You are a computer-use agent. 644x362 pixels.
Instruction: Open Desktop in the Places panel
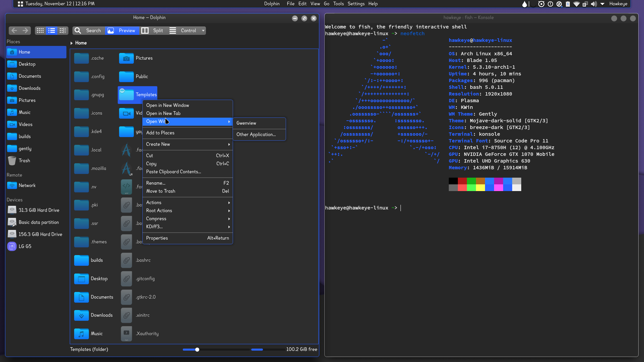(36, 64)
